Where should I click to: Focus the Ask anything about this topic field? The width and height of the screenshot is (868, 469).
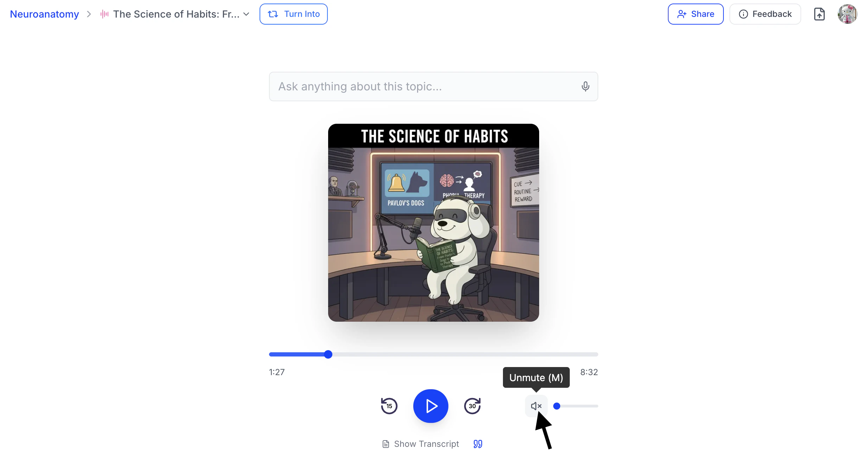pyautogui.click(x=422, y=86)
